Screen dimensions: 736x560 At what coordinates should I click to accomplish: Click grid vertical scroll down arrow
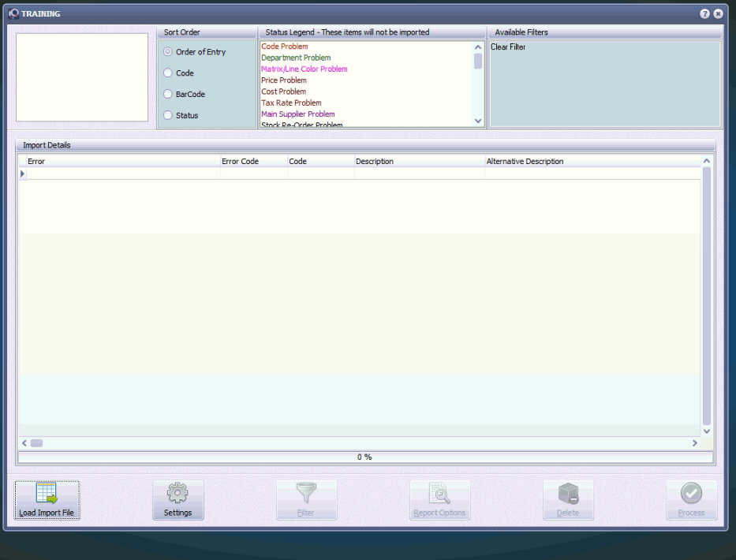coord(707,431)
